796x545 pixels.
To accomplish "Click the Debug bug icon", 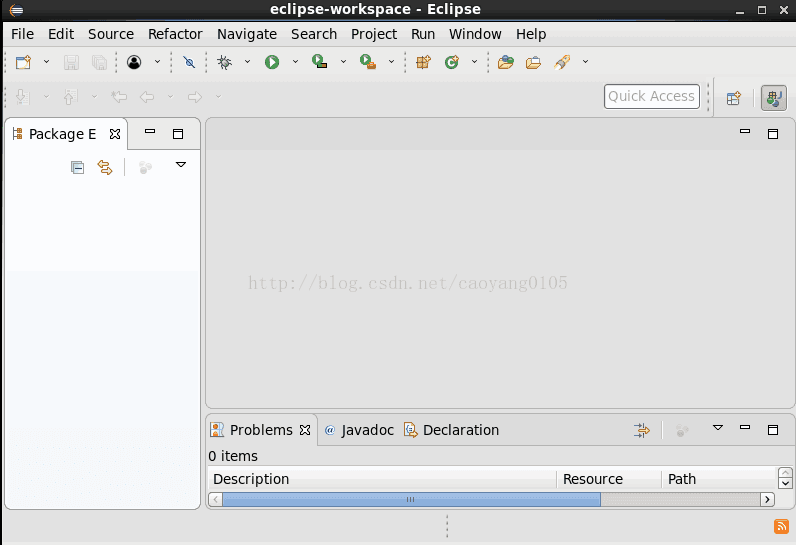I will tap(224, 62).
